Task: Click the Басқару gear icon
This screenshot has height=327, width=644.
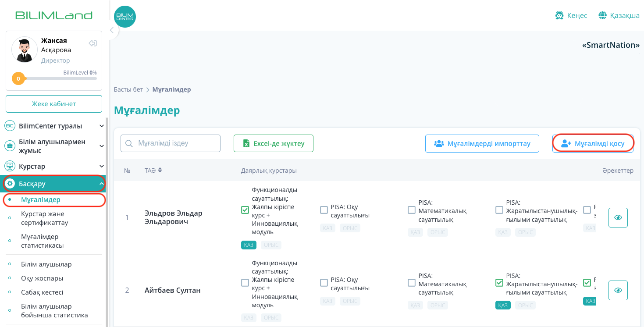Action: tap(10, 184)
